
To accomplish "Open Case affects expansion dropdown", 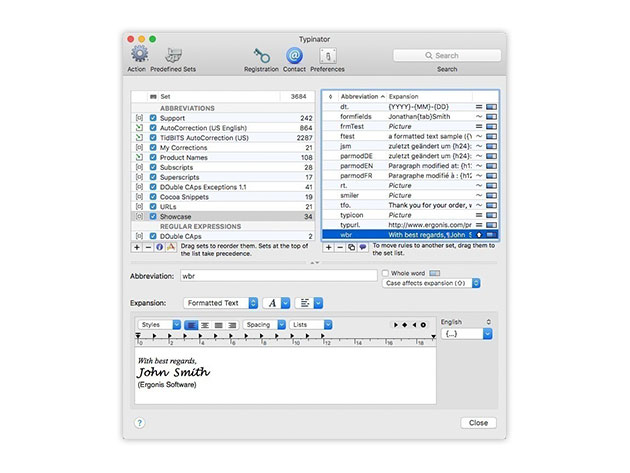I will point(431,283).
